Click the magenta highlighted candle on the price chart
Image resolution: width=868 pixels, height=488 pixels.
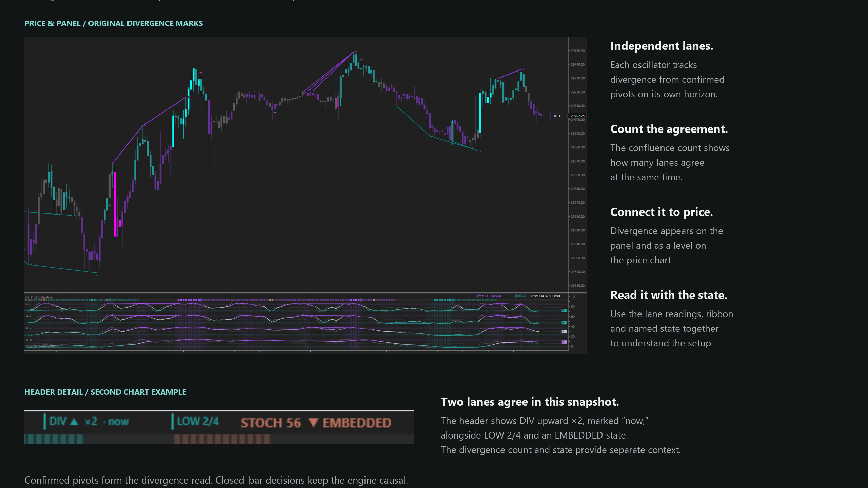[x=115, y=204]
